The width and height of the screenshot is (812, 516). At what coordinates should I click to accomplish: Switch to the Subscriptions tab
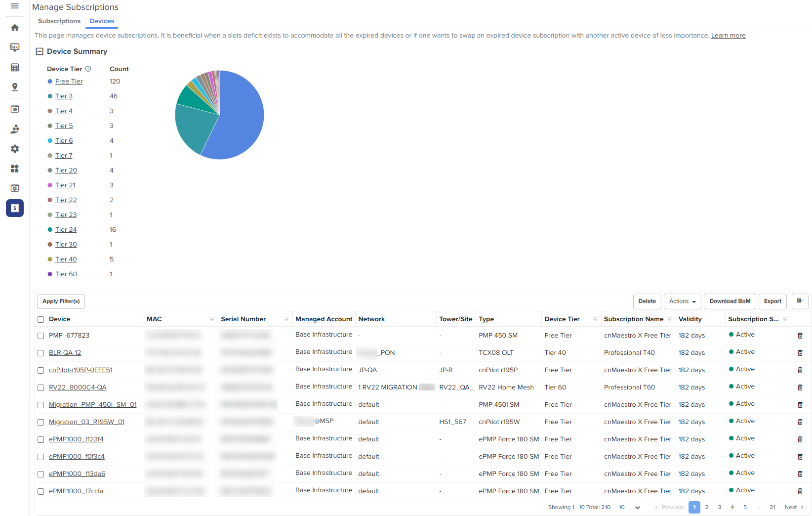(59, 21)
